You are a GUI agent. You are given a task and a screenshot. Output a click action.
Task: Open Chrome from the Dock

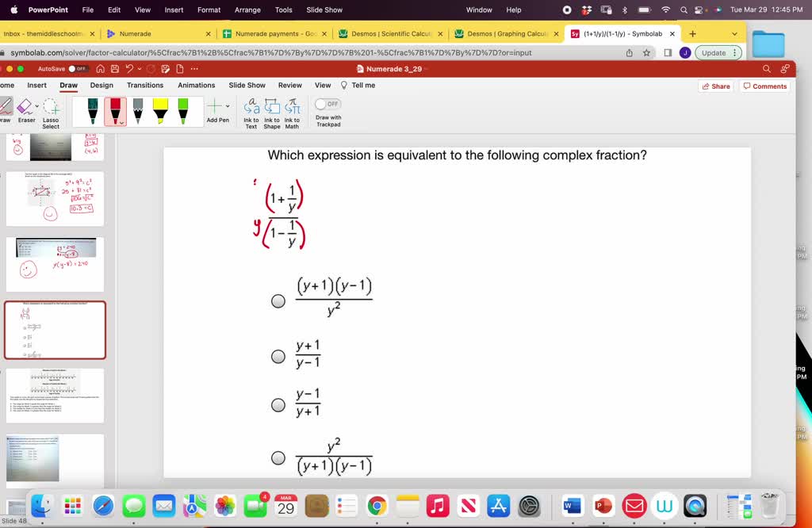point(377,506)
